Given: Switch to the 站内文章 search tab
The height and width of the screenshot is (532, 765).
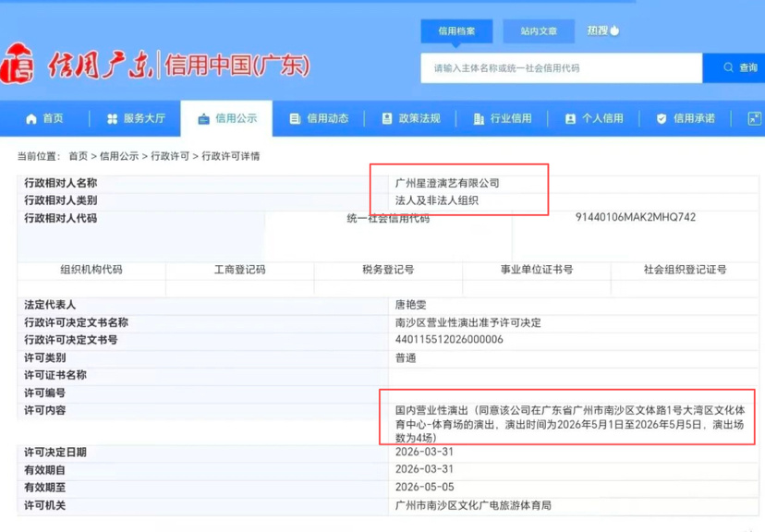Looking at the screenshot, I should [x=539, y=31].
